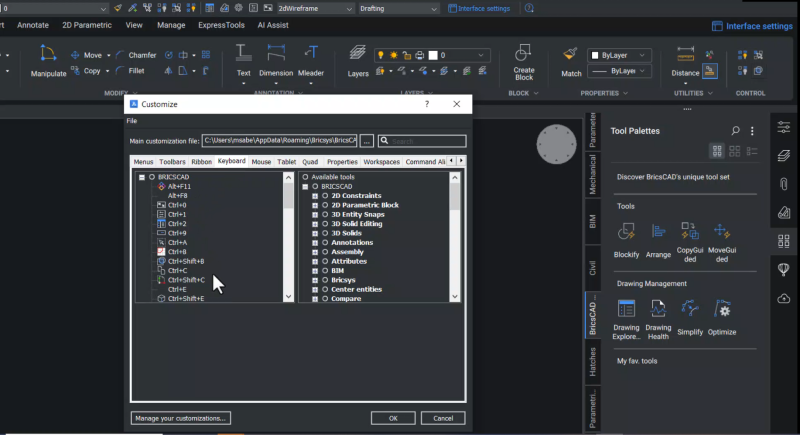Open the ByLayer color dropdown
This screenshot has width=800, height=435.
click(619, 55)
